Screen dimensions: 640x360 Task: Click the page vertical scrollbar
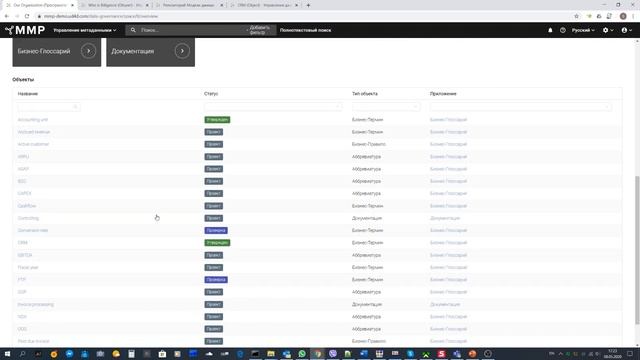(637, 250)
